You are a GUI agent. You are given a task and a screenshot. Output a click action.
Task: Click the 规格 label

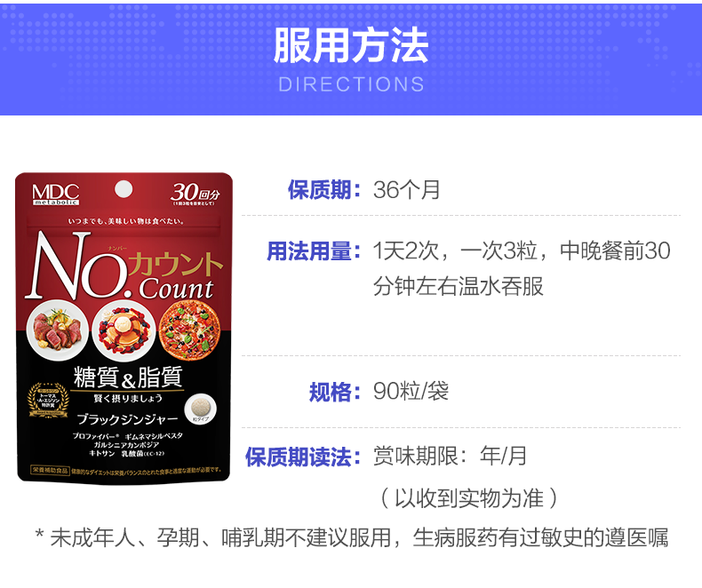[x=335, y=392]
